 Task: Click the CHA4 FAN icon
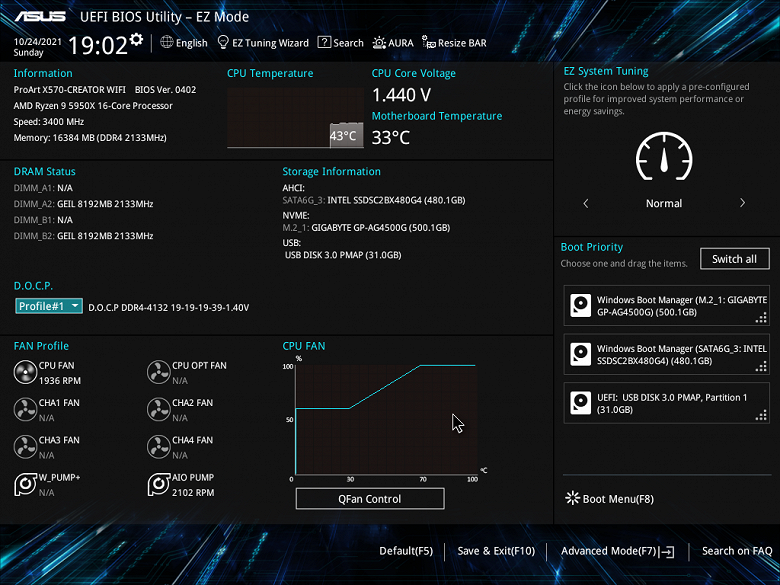coord(159,447)
